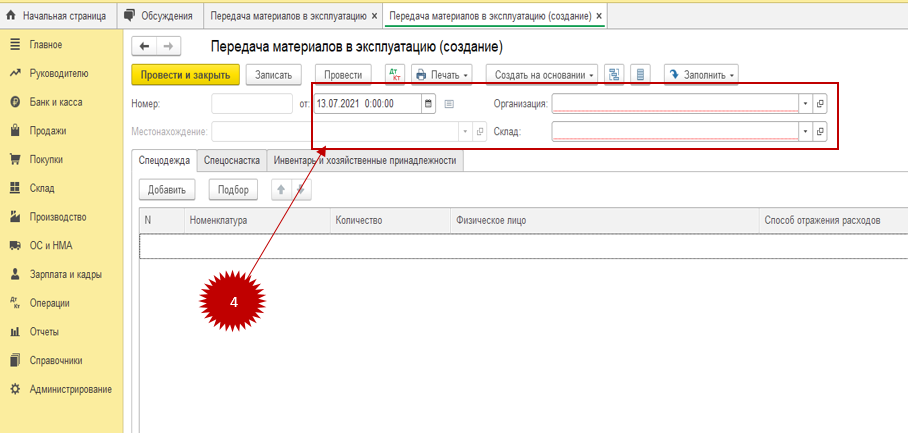Move row up arrow in table toolbar
Image resolution: width=924 pixels, height=444 pixels.
[x=281, y=190]
